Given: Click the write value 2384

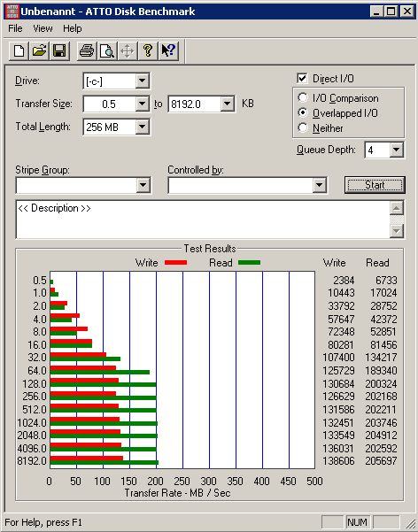Looking at the screenshot, I should click(344, 281).
